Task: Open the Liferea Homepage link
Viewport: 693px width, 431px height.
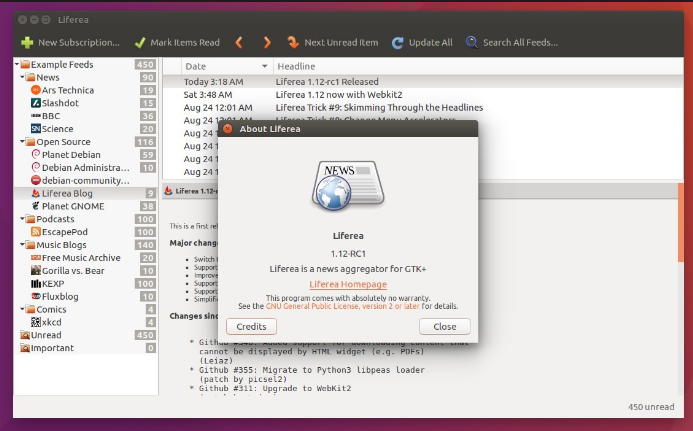Action: 348,284
